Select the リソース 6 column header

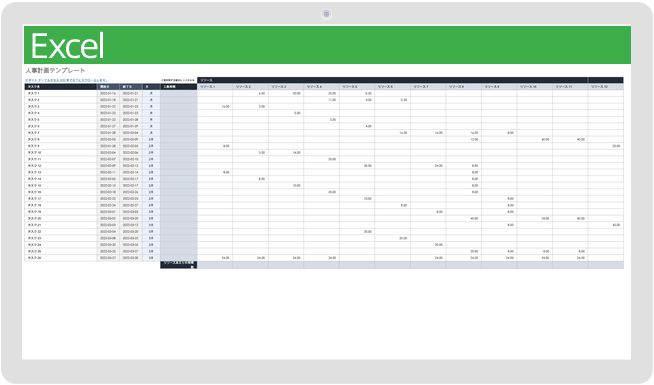(x=392, y=87)
